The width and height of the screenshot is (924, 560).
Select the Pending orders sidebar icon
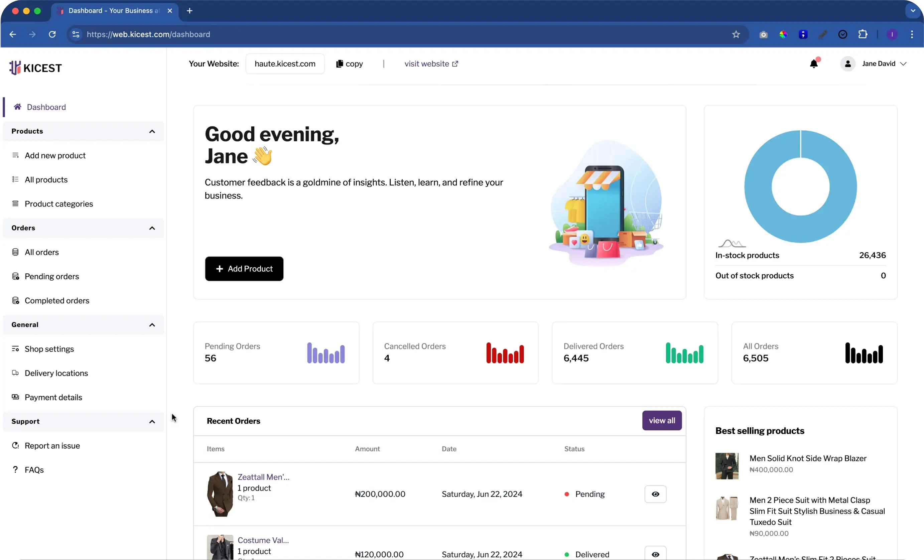(15, 276)
